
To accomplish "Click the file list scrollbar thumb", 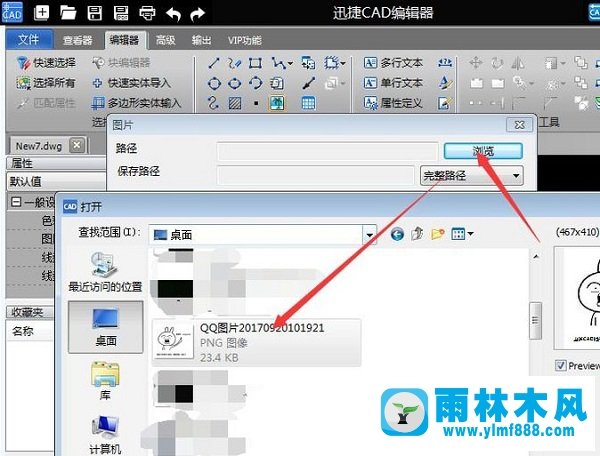I will click(x=535, y=321).
